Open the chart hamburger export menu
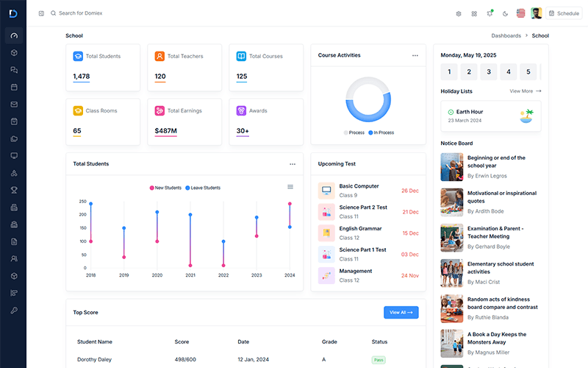588x368 pixels. tap(290, 187)
